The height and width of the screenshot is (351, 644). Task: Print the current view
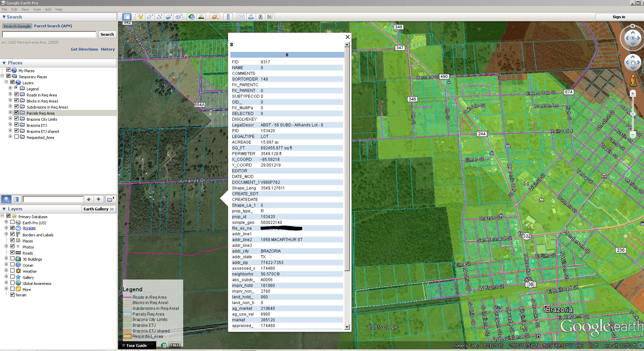(252, 17)
